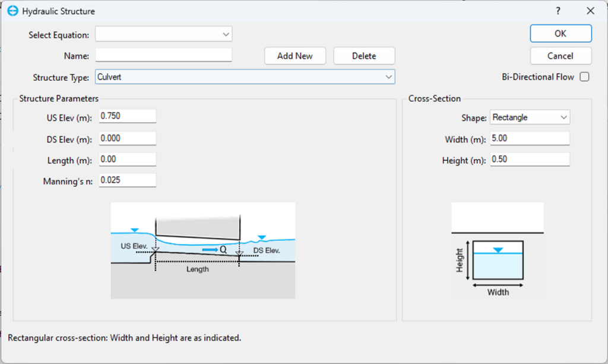
Task: Edit the cross-section Width (m) field
Action: coord(530,139)
